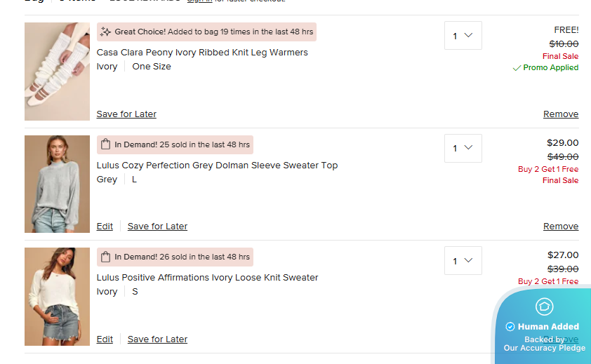Click the green Promo Applied checkmark

tap(517, 68)
